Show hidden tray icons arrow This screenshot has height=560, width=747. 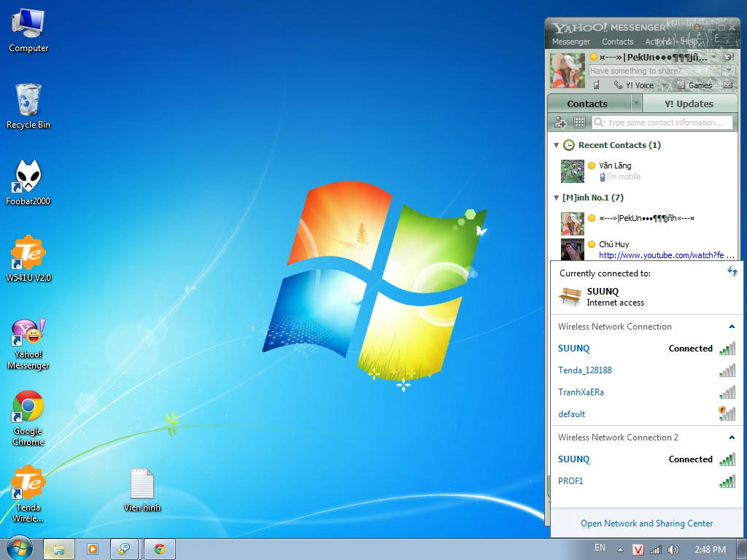tap(620, 550)
